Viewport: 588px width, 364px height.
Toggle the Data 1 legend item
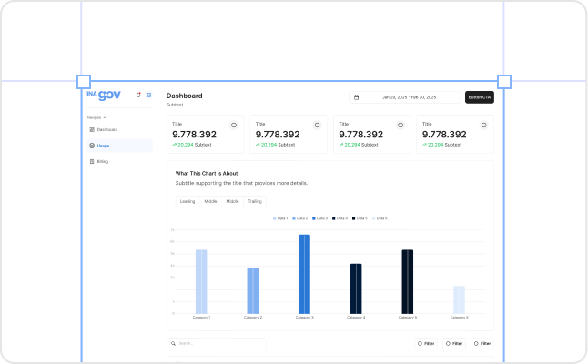[x=281, y=218]
